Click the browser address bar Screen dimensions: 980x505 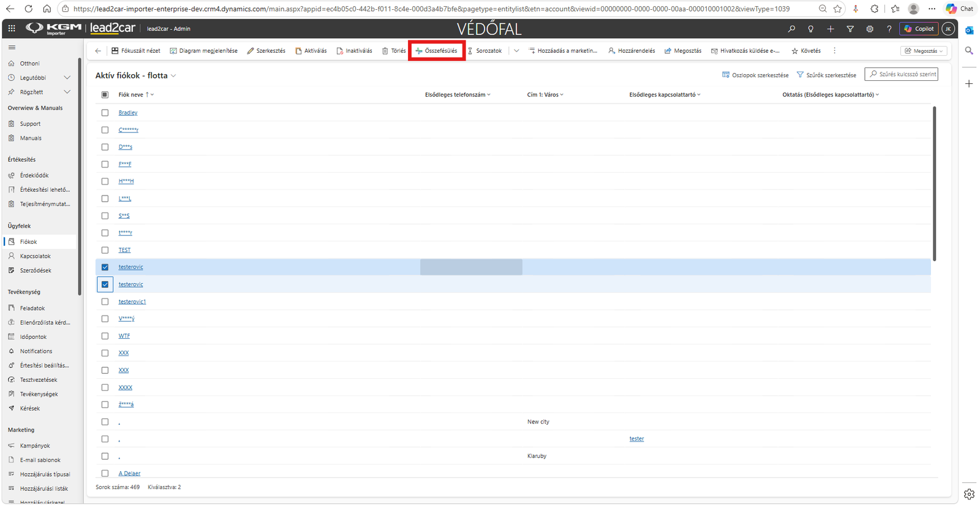click(431, 9)
